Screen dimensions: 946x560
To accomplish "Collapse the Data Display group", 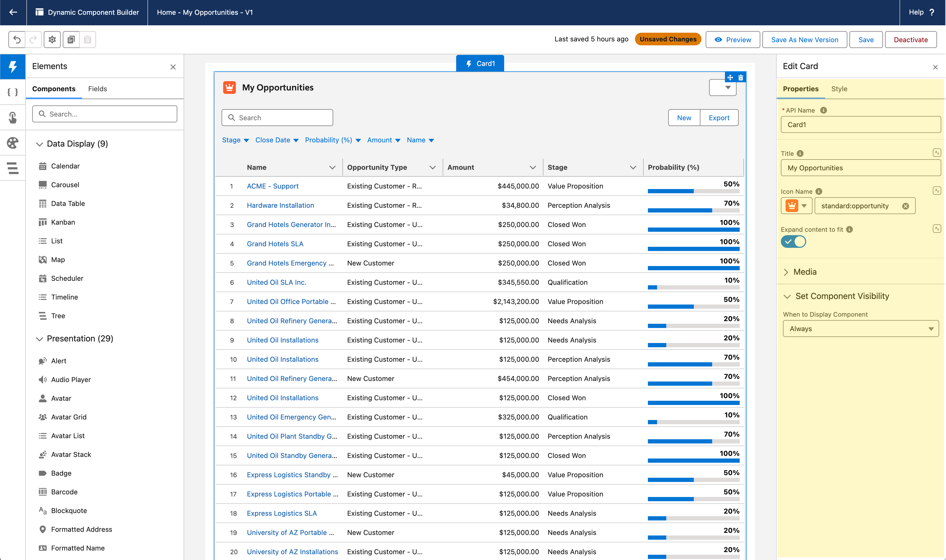I will pos(39,144).
